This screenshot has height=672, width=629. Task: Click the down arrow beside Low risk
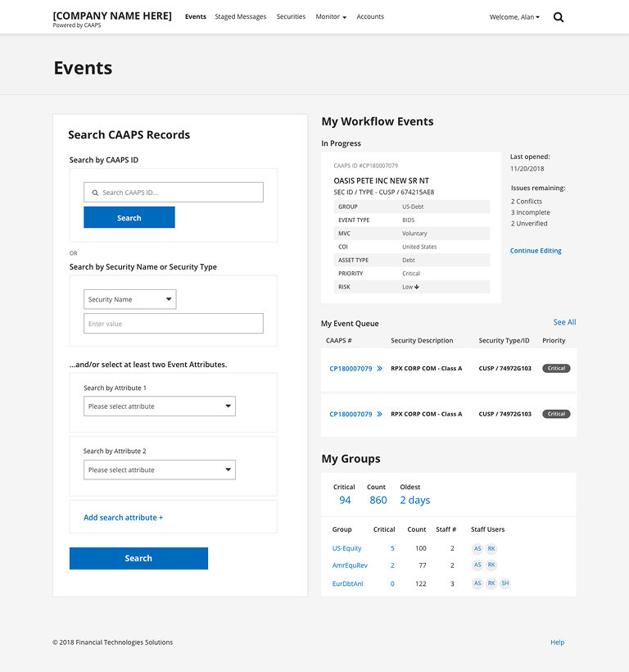coord(417,287)
